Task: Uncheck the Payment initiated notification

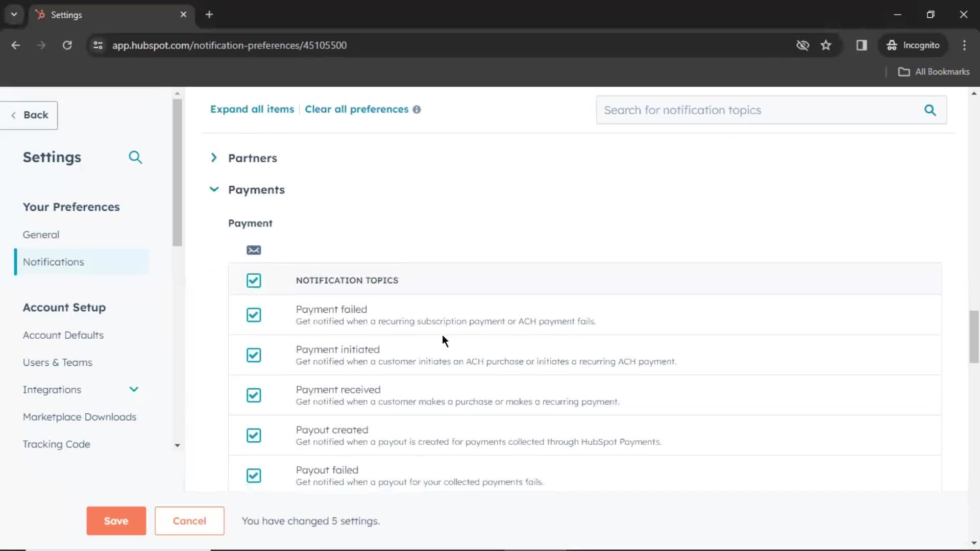Action: (254, 355)
